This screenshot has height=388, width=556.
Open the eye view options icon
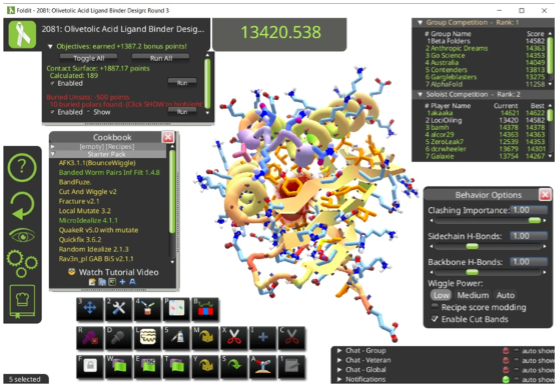click(x=22, y=235)
